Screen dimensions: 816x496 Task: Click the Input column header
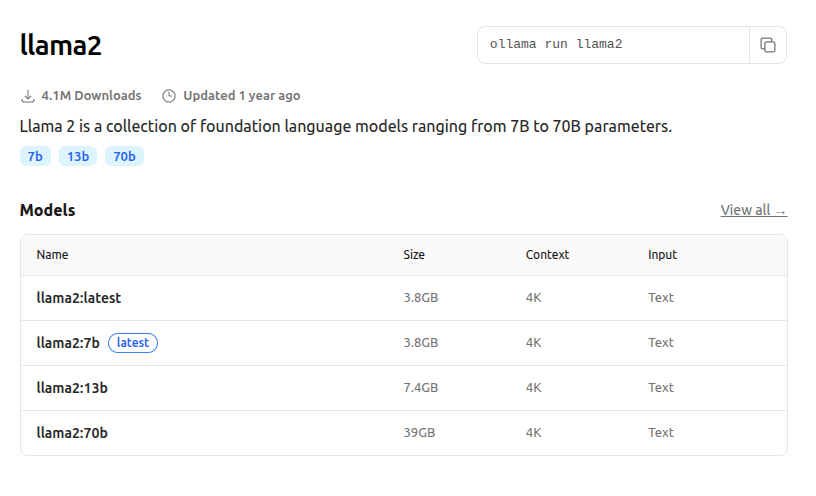point(662,255)
